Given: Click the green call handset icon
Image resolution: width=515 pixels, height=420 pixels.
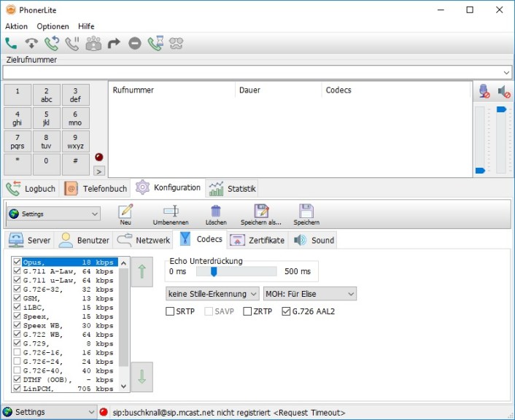Looking at the screenshot, I should [x=11, y=43].
